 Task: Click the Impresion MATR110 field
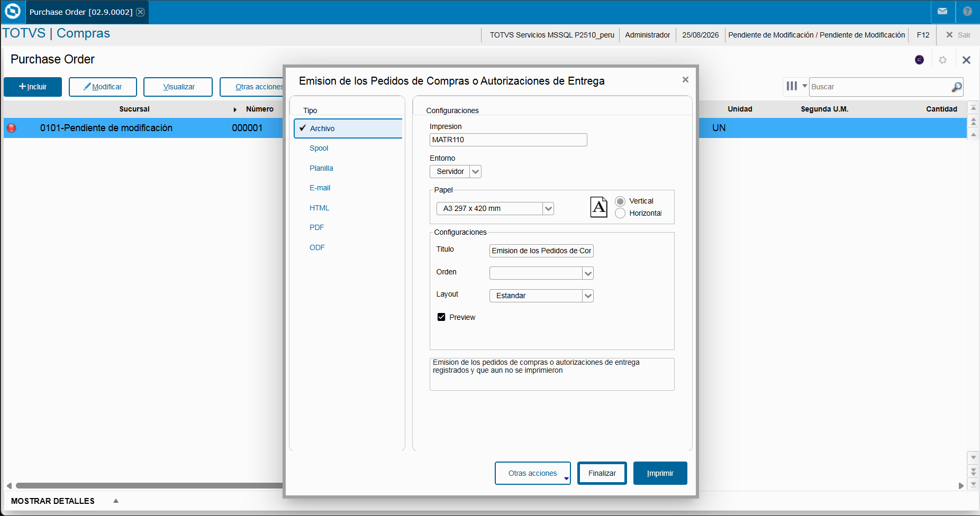[x=508, y=140]
